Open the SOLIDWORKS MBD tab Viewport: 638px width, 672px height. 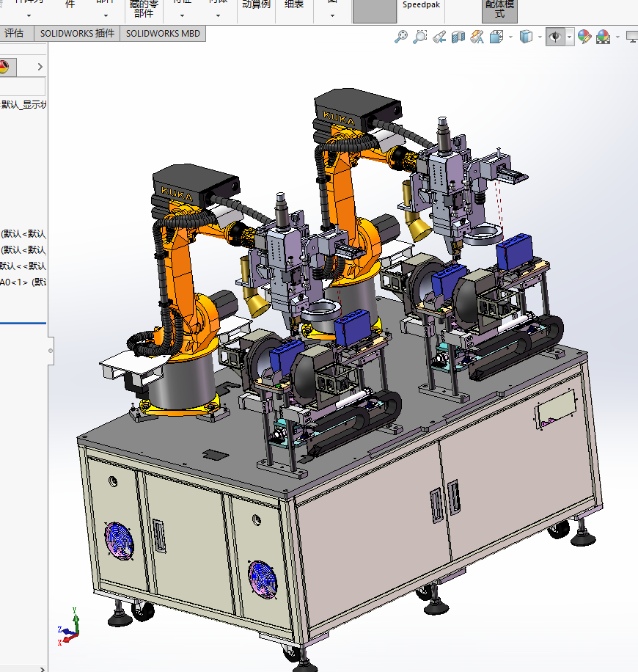point(163,34)
